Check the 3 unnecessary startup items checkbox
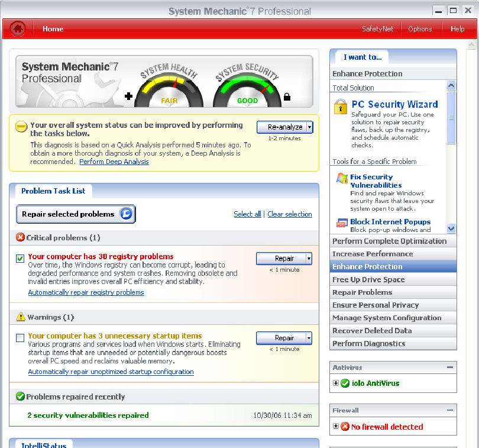The image size is (479, 448). click(x=20, y=338)
